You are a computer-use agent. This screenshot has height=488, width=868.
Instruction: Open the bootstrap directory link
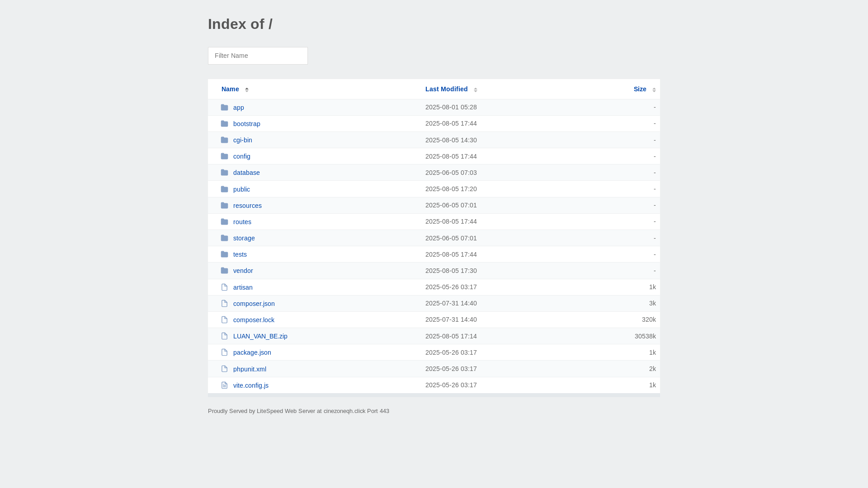247,124
